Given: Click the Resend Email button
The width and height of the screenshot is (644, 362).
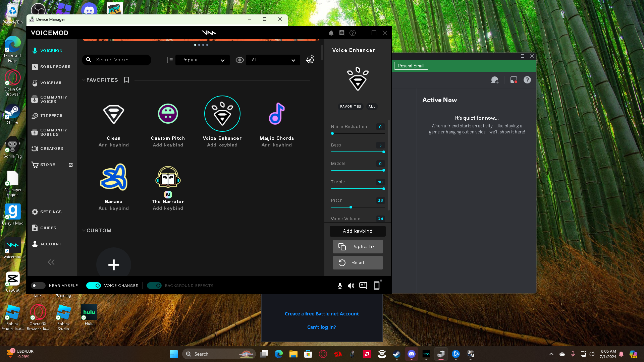Looking at the screenshot, I should 411,66.
